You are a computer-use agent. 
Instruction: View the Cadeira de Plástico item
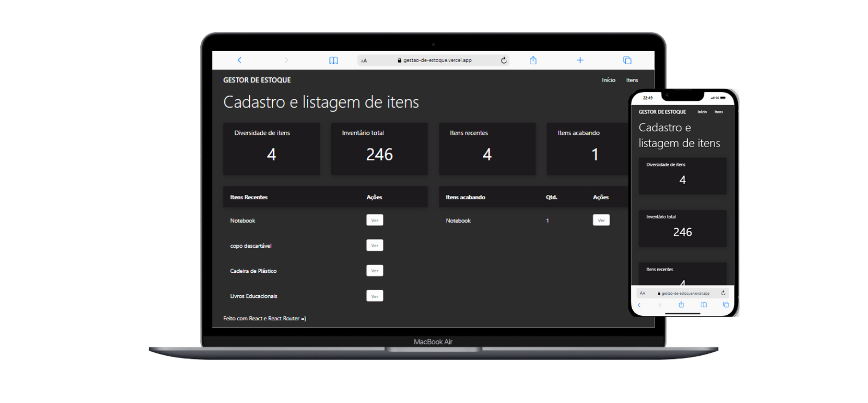click(x=375, y=271)
